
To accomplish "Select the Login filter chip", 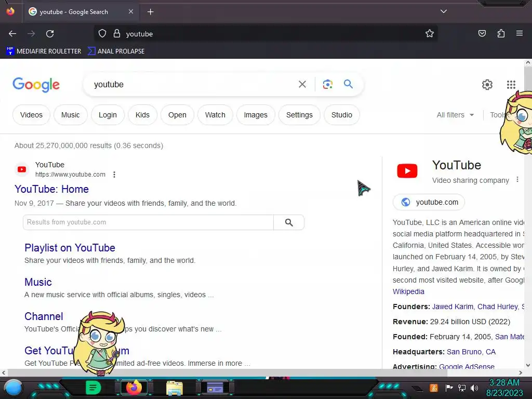I will 108,115.
